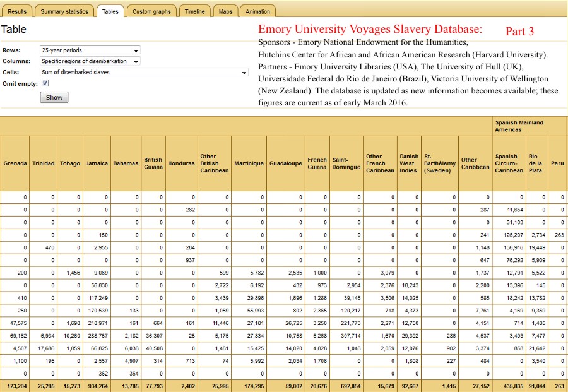Open the Animation tab
The height and width of the screenshot is (392, 568).
click(257, 11)
